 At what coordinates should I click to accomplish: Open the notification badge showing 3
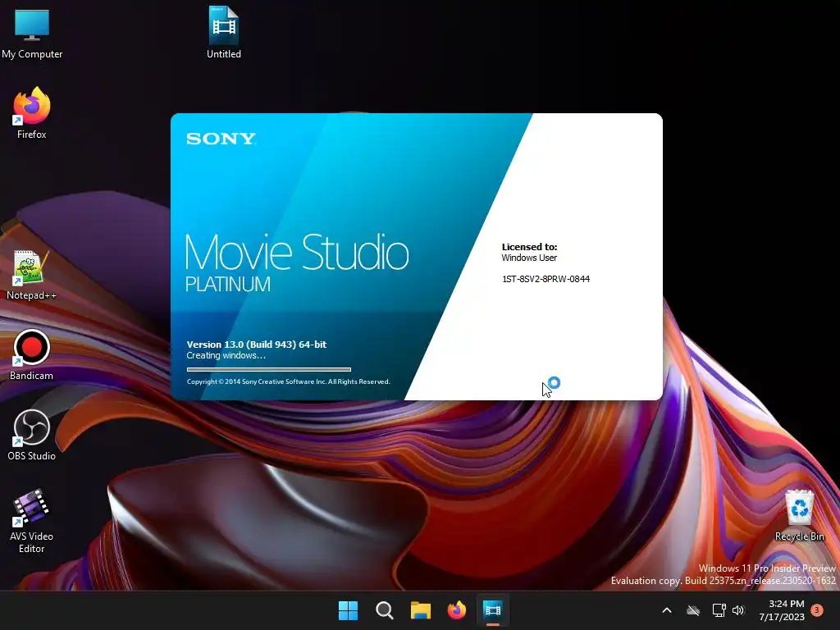point(817,609)
